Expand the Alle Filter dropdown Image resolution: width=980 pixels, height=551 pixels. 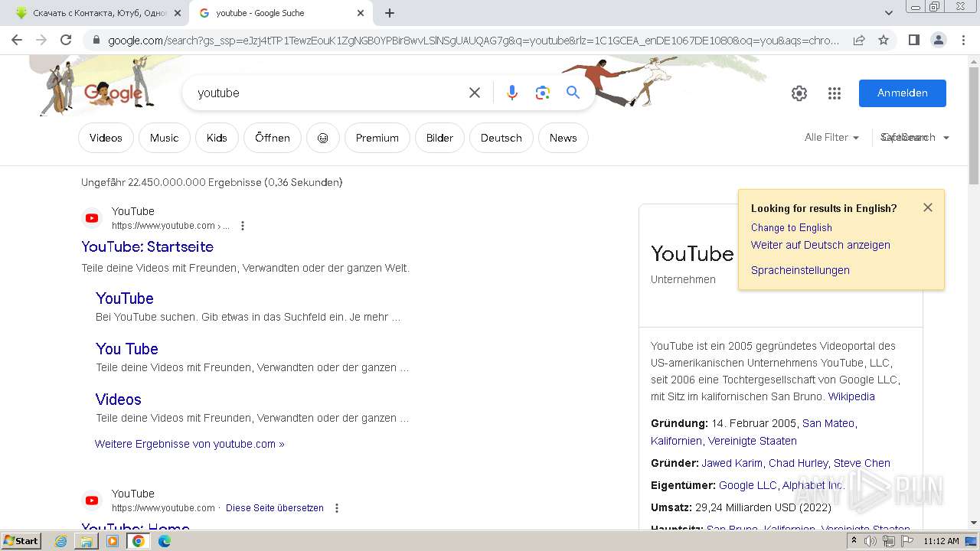tap(831, 138)
